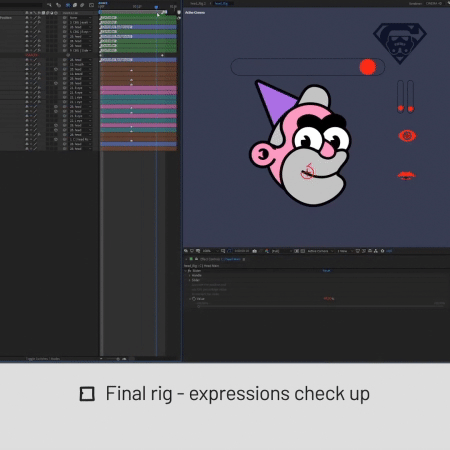This screenshot has height=450, width=450.
Task: Click the Toggle Switches / Modes button
Action: coord(43,359)
